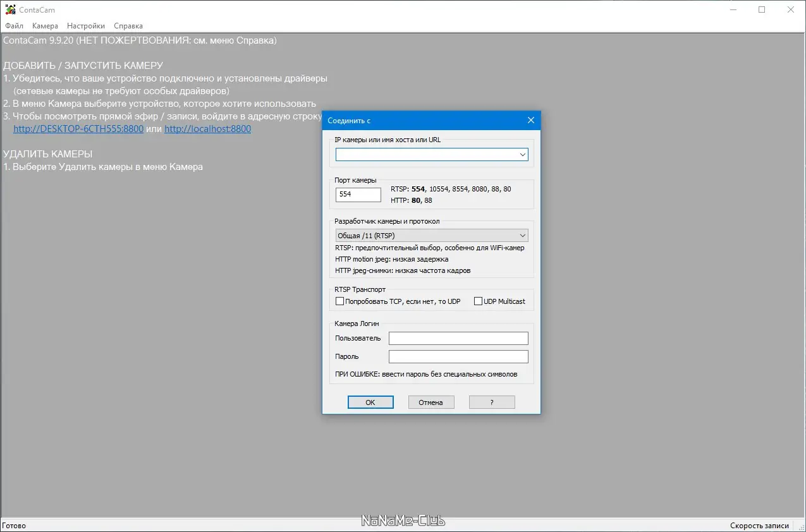806x532 pixels.
Task: Click the УДАЛИТЬ КАМЕРЫ heading
Action: [x=47, y=154]
